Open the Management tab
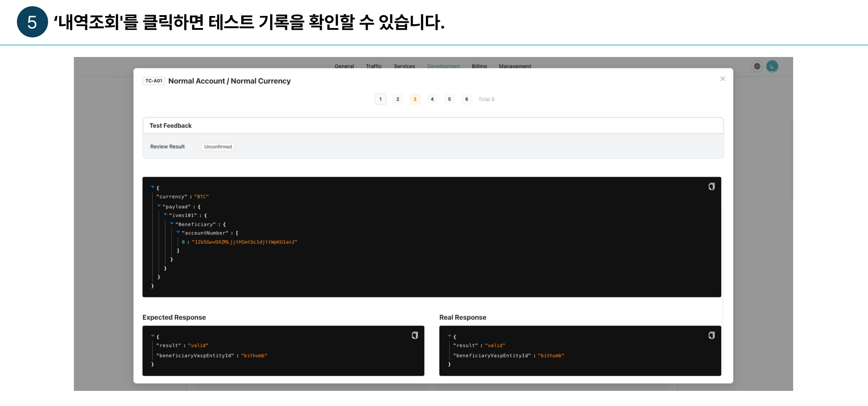The image size is (868, 406). [x=515, y=66]
